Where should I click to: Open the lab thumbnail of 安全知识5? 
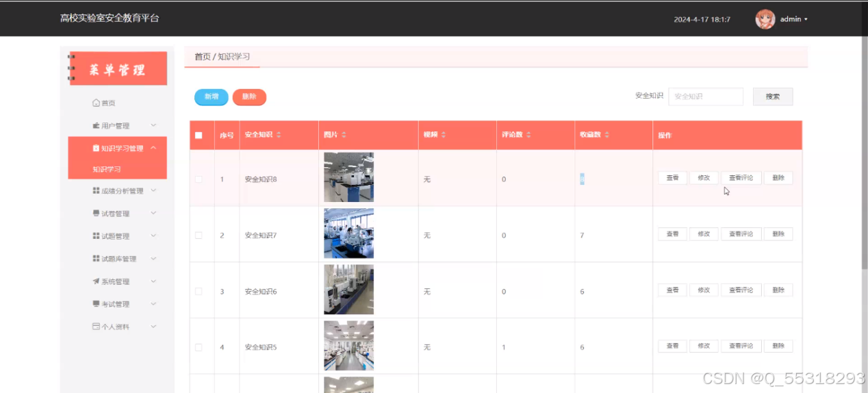(x=348, y=346)
